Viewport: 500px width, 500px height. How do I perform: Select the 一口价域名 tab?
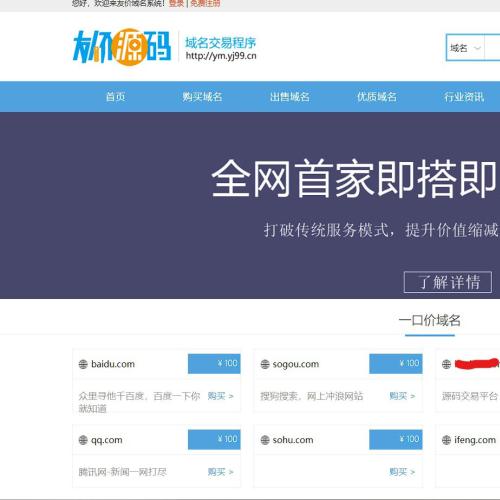point(430,321)
